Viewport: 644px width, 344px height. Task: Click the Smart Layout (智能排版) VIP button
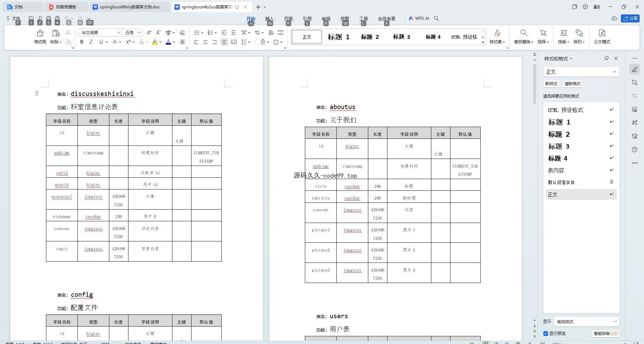click(x=605, y=334)
